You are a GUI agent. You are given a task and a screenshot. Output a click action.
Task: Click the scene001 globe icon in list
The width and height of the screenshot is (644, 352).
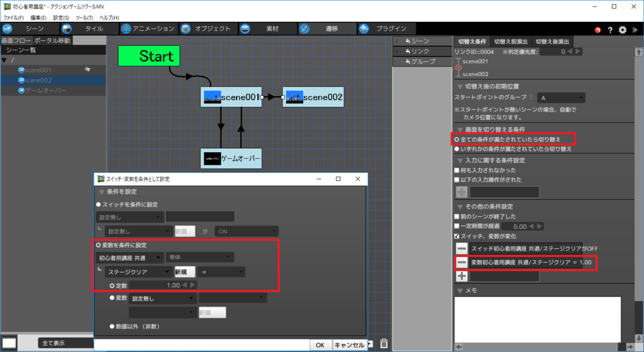21,70
